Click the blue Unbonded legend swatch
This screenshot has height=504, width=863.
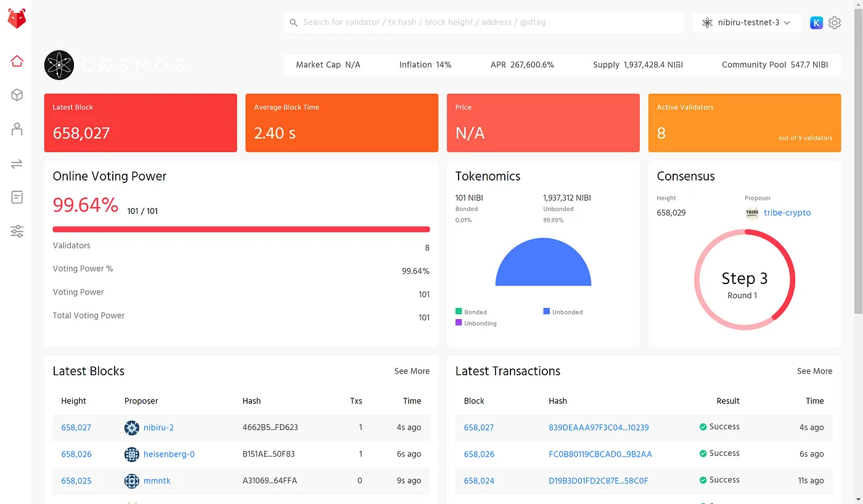click(x=547, y=312)
